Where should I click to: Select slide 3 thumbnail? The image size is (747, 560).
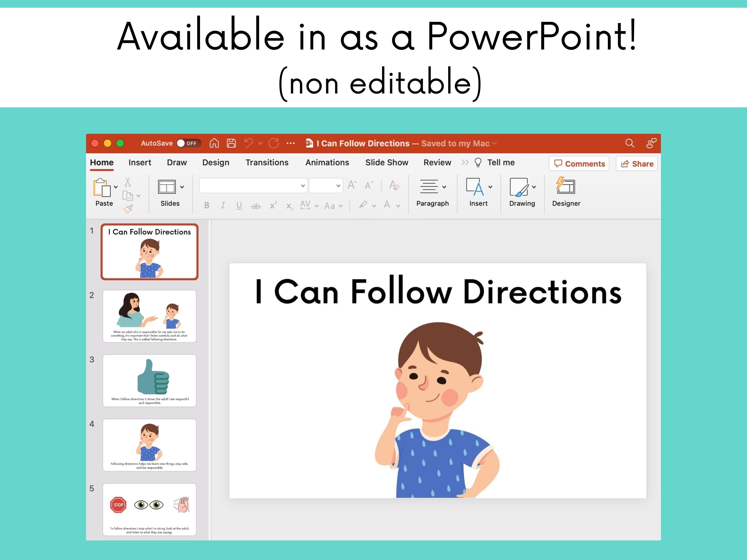point(150,381)
